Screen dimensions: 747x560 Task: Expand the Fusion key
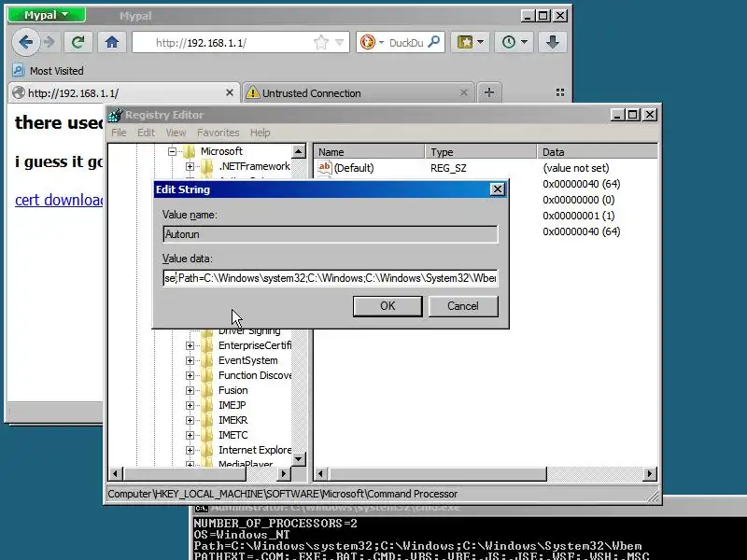pos(190,390)
